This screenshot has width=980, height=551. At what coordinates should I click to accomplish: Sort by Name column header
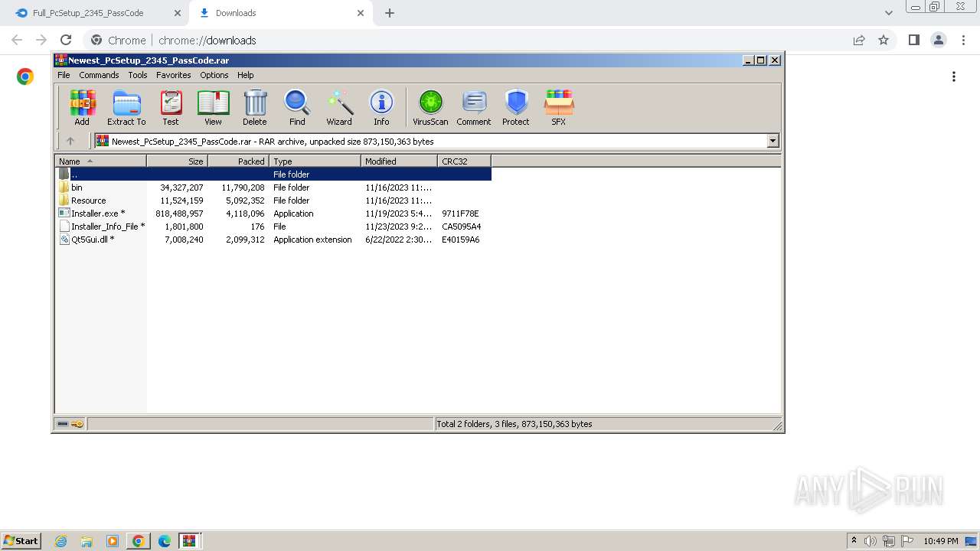pos(100,161)
